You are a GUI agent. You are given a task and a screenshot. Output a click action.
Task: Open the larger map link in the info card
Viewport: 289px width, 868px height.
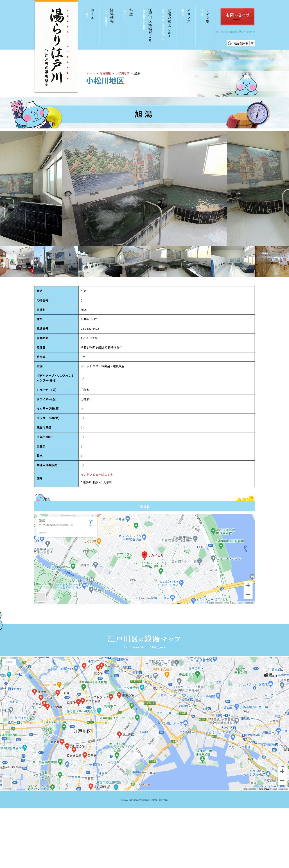click(43, 533)
